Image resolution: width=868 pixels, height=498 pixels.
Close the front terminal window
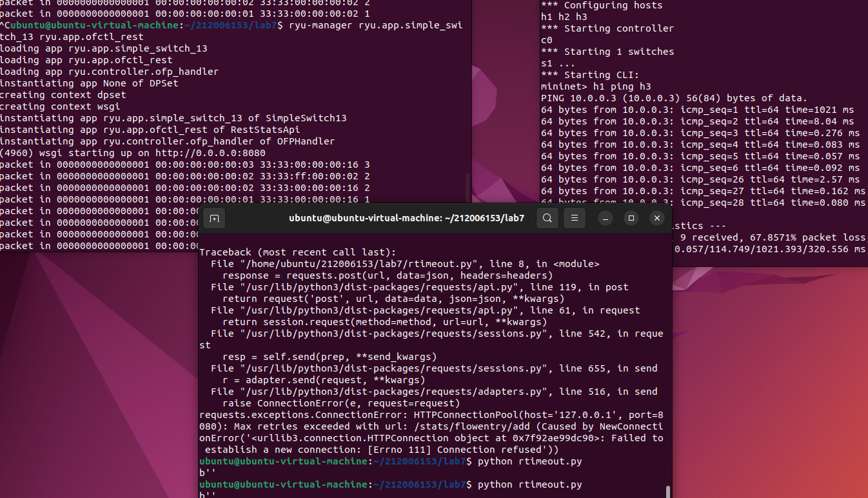click(656, 219)
